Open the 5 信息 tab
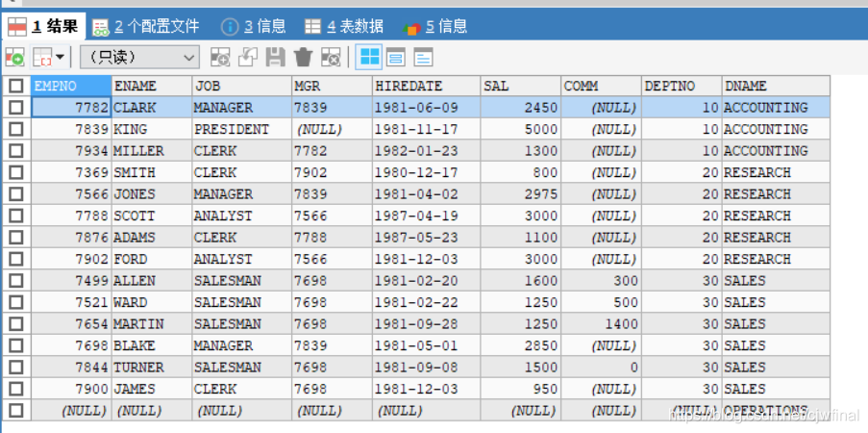Screen dimensions: 868x433 tap(435, 26)
